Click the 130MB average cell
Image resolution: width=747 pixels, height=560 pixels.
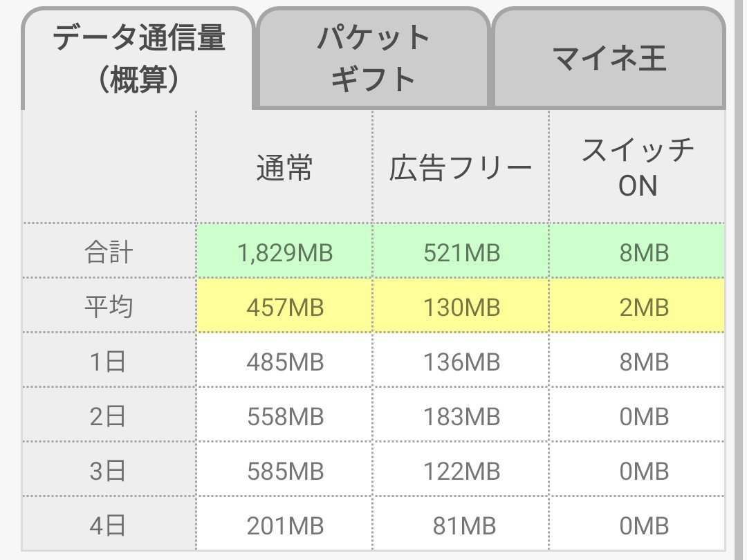click(x=461, y=306)
